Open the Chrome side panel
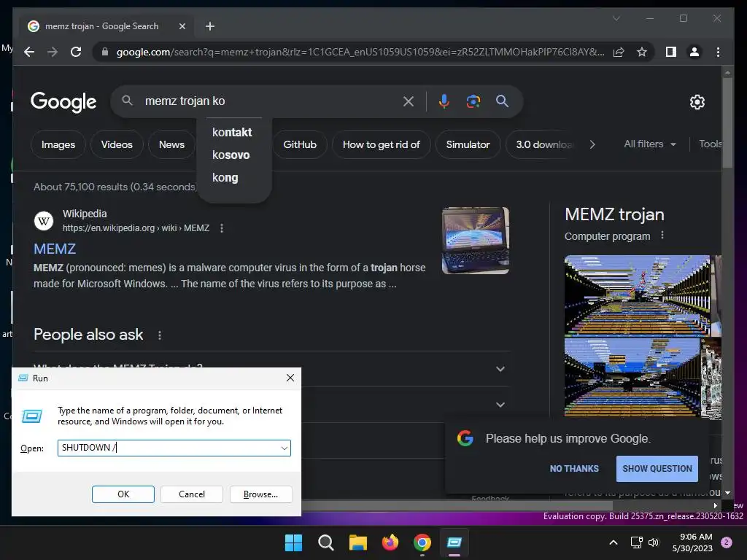Viewport: 747px width, 560px height. [671, 52]
